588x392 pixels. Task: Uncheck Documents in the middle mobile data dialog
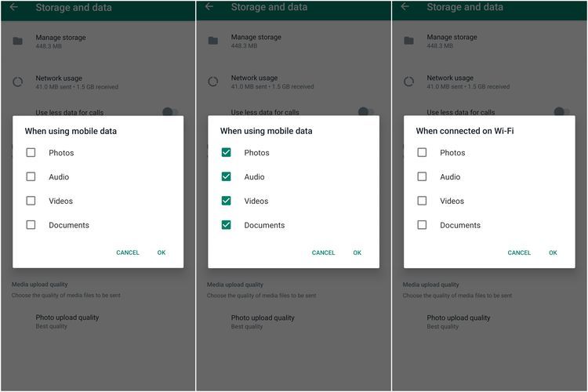pos(226,225)
